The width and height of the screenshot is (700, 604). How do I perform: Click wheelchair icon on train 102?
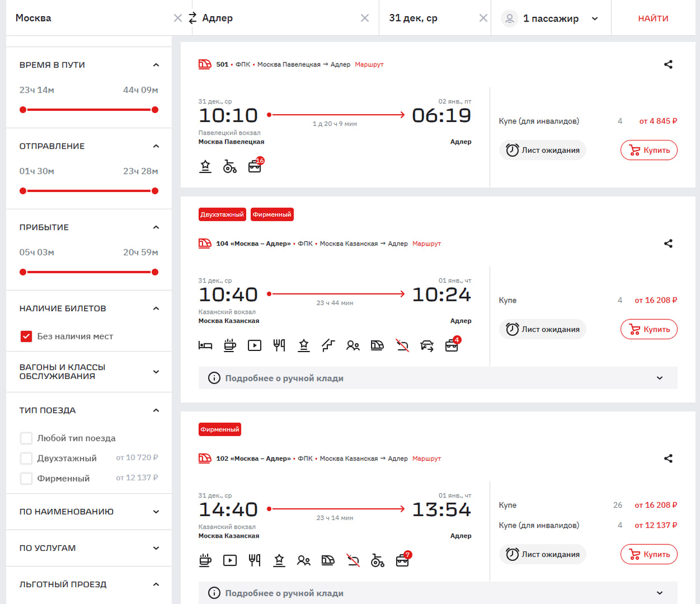[x=377, y=560]
